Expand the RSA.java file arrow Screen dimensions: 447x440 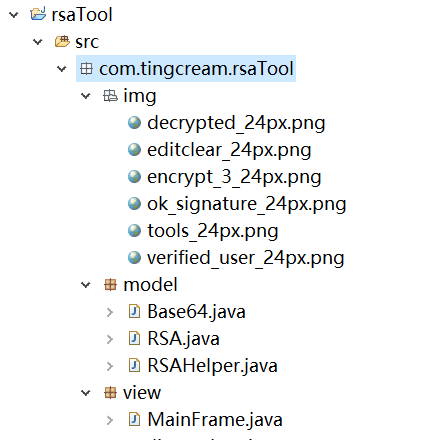[x=110, y=339]
